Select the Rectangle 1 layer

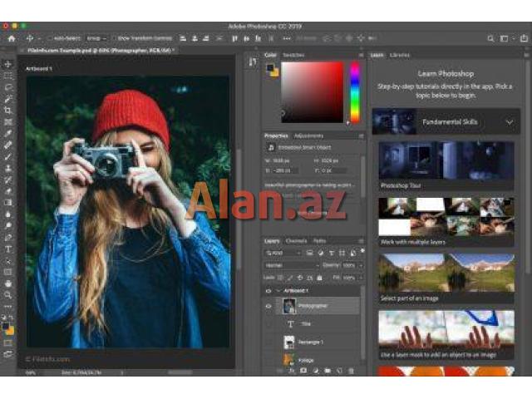point(311,342)
